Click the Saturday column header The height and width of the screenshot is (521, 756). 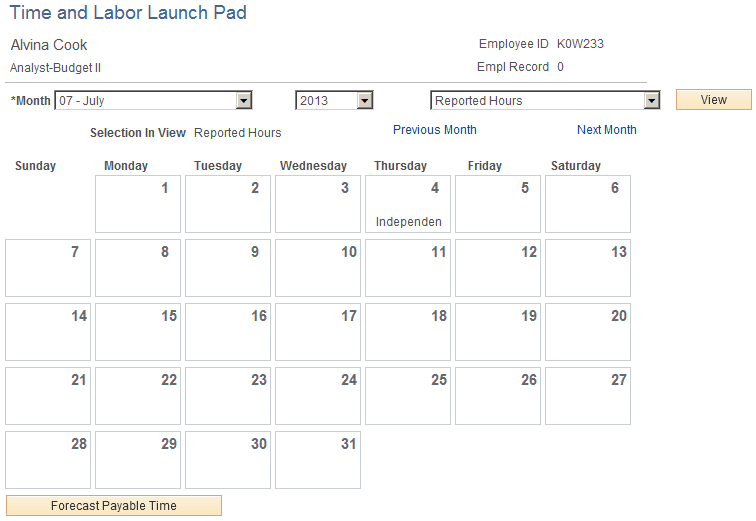coord(576,166)
